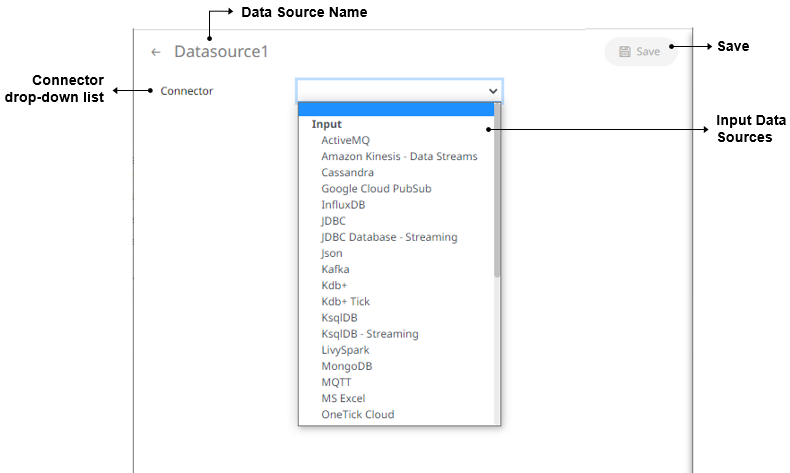Select MS Excel connector option
The width and height of the screenshot is (790, 473).
[x=343, y=398]
